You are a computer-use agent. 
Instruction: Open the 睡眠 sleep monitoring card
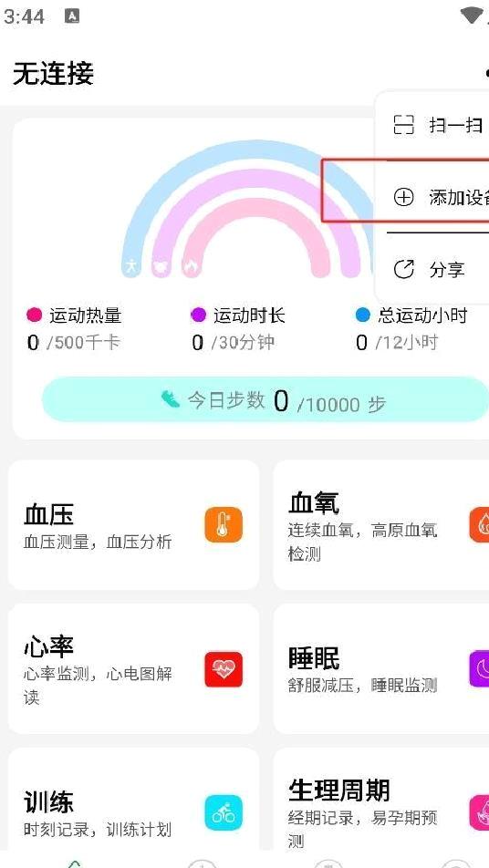click(x=381, y=668)
